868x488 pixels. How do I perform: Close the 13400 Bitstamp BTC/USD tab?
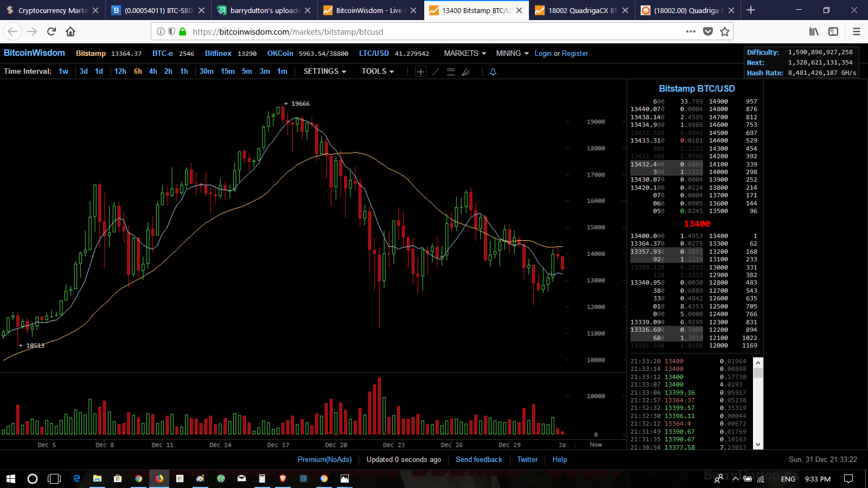[519, 10]
